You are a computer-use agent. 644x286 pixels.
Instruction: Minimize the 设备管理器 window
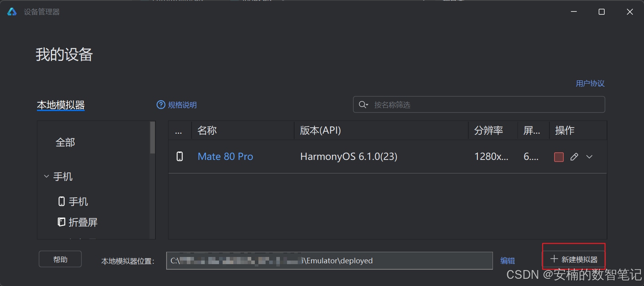pyautogui.click(x=574, y=12)
